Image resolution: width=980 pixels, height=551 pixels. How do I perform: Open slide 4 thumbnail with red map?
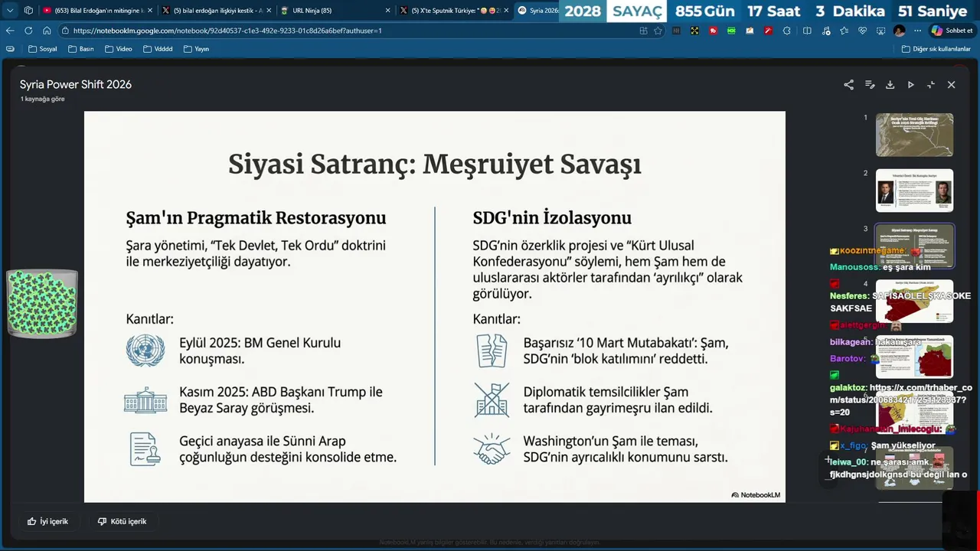914,301
